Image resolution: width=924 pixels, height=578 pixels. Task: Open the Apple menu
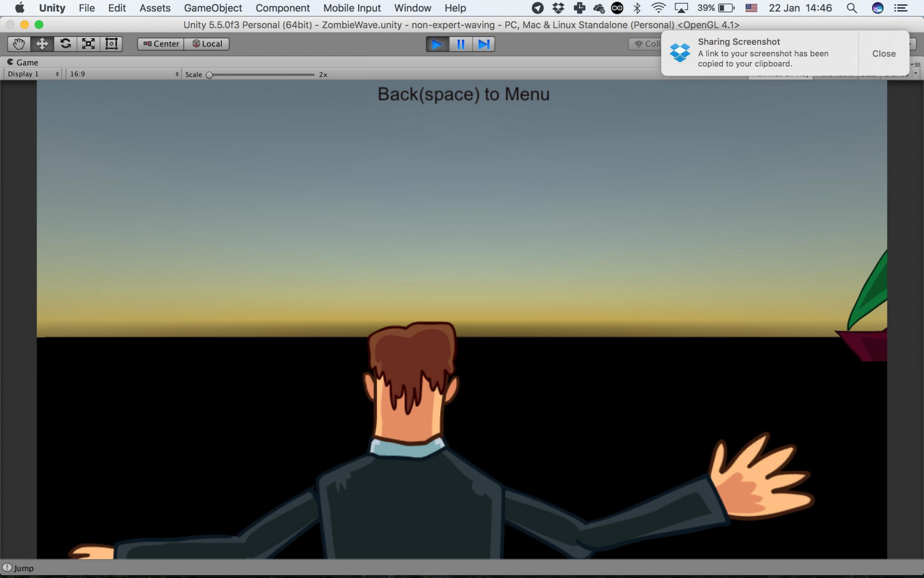20,8
